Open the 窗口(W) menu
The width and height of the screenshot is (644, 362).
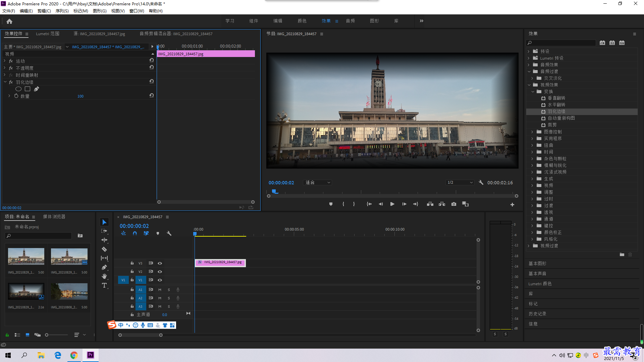(x=137, y=11)
